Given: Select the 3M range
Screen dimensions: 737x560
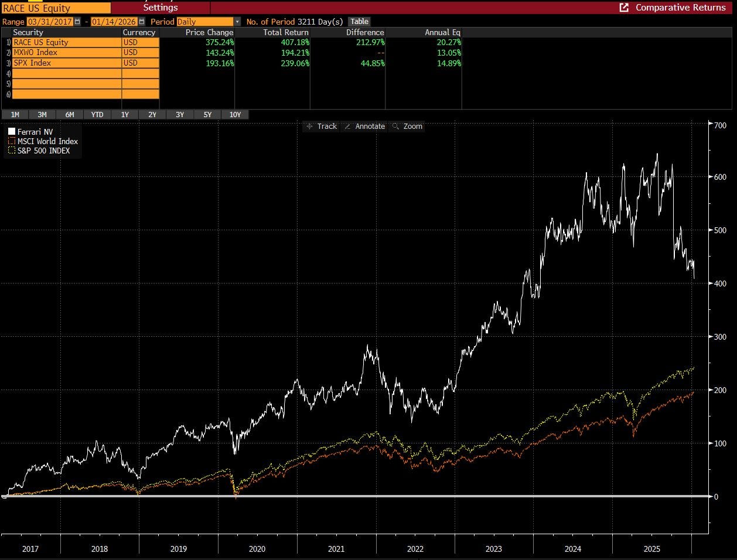Looking at the screenshot, I should 42,115.
